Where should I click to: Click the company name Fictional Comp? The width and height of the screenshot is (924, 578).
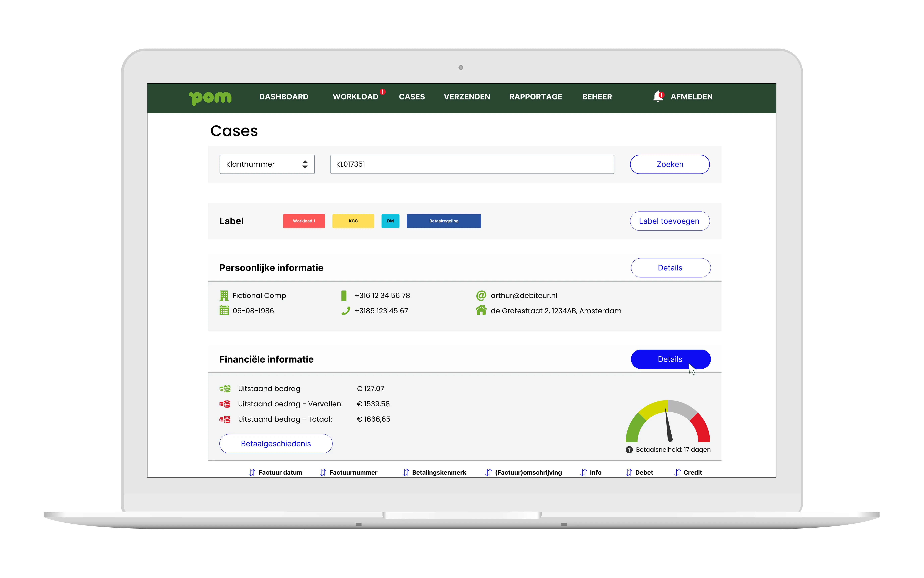point(259,295)
